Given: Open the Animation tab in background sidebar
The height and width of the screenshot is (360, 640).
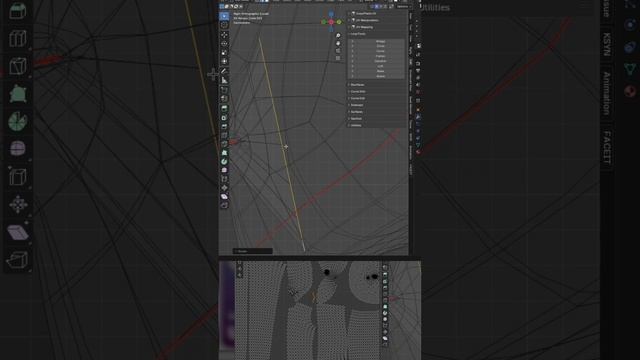Looking at the screenshot, I should 607,93.
